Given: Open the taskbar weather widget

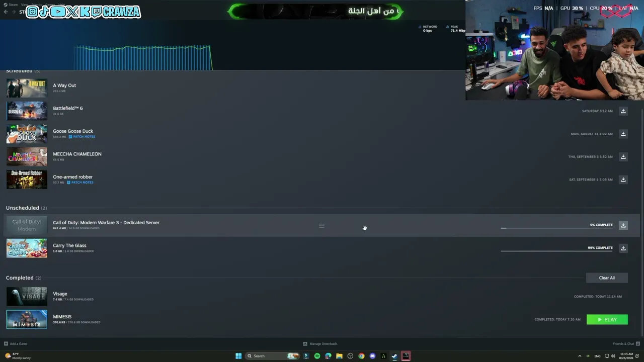Looking at the screenshot, I should pos(18,356).
